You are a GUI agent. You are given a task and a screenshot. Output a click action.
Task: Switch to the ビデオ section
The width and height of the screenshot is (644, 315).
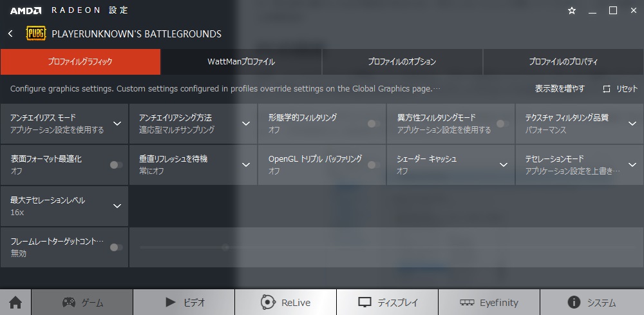point(184,302)
